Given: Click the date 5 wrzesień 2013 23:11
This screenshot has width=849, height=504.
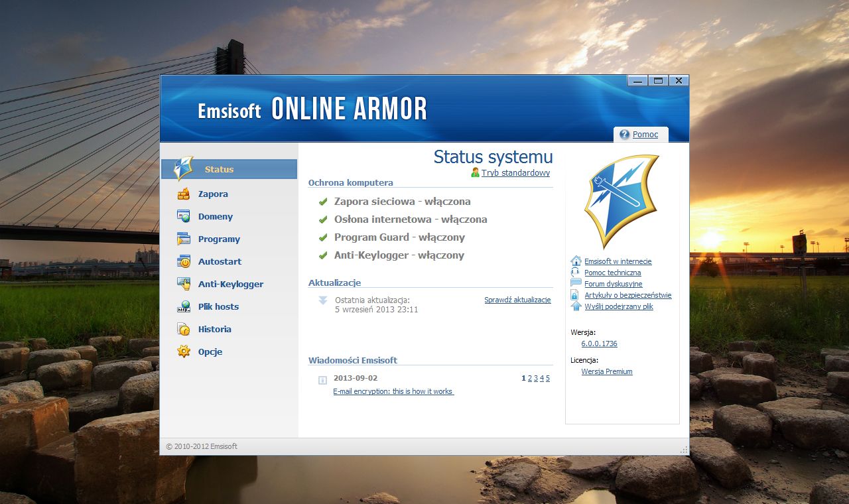Looking at the screenshot, I should (x=377, y=310).
